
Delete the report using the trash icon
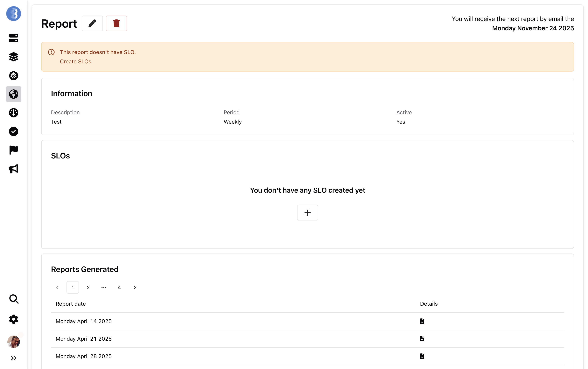tap(116, 23)
